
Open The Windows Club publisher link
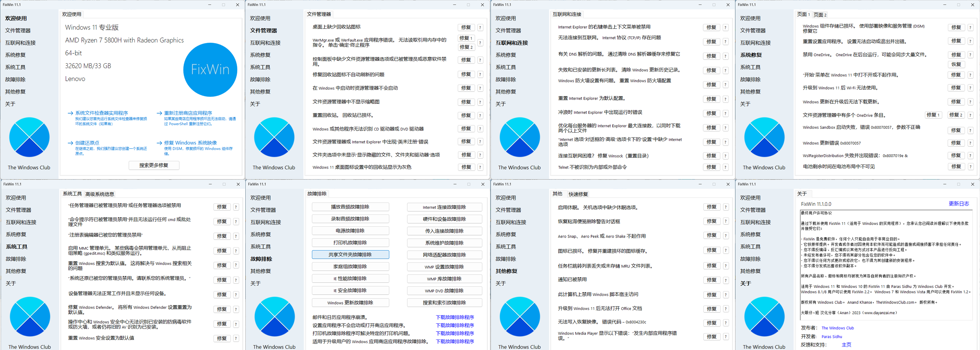point(838,328)
